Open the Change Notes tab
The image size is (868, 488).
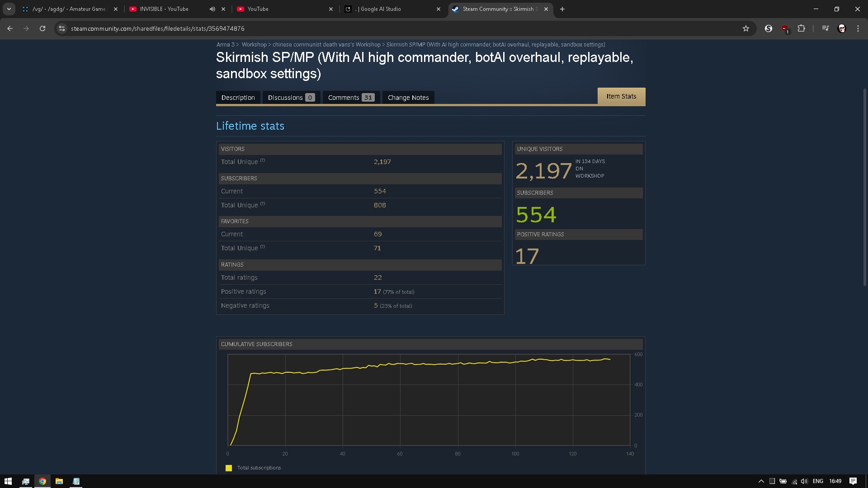click(x=408, y=98)
